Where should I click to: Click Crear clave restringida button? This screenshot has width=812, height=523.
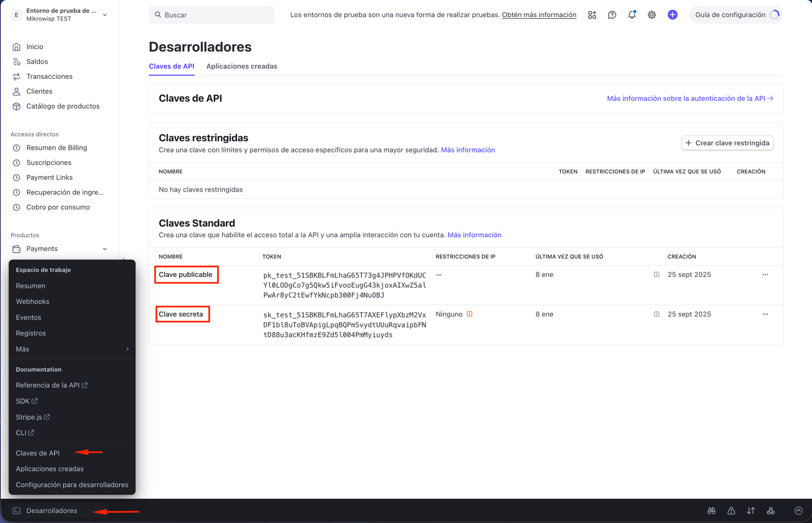[x=727, y=143]
